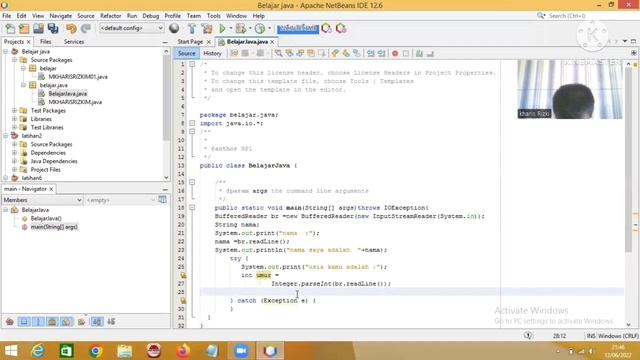
Task: Open the Run Project dropdown arrow
Action: (231, 28)
